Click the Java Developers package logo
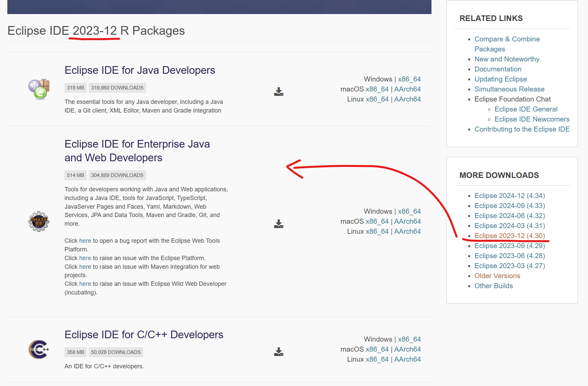This screenshot has height=386, width=588. pyautogui.click(x=39, y=89)
